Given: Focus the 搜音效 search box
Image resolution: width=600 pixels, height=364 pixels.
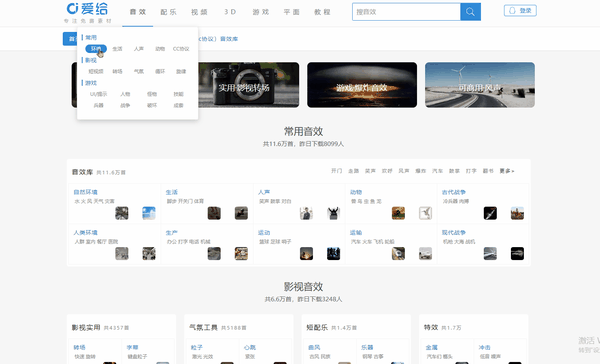Looking at the screenshot, I should [x=406, y=12].
